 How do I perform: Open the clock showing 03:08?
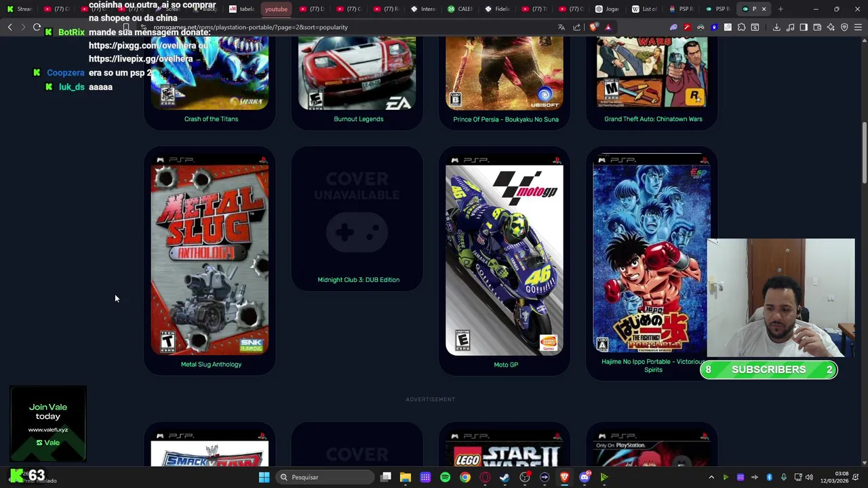(835, 477)
